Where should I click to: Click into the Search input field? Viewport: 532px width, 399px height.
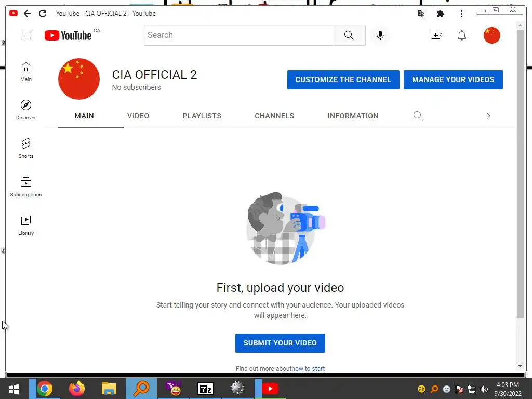pos(238,35)
